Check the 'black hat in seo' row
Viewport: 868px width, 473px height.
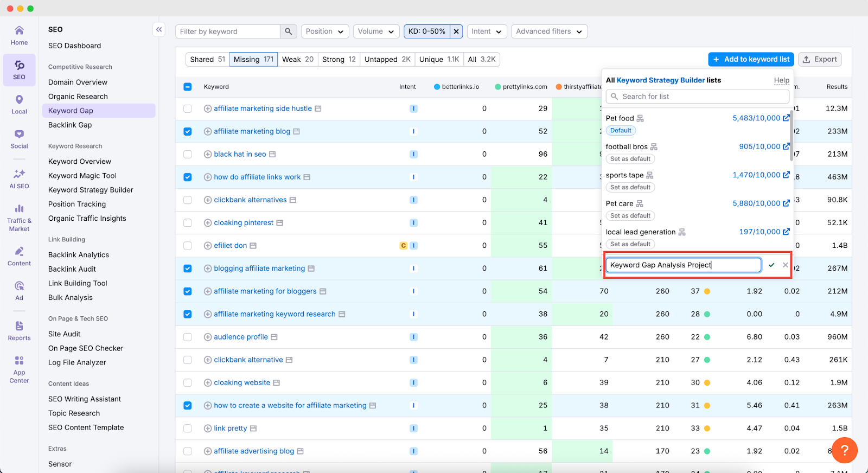pos(188,154)
